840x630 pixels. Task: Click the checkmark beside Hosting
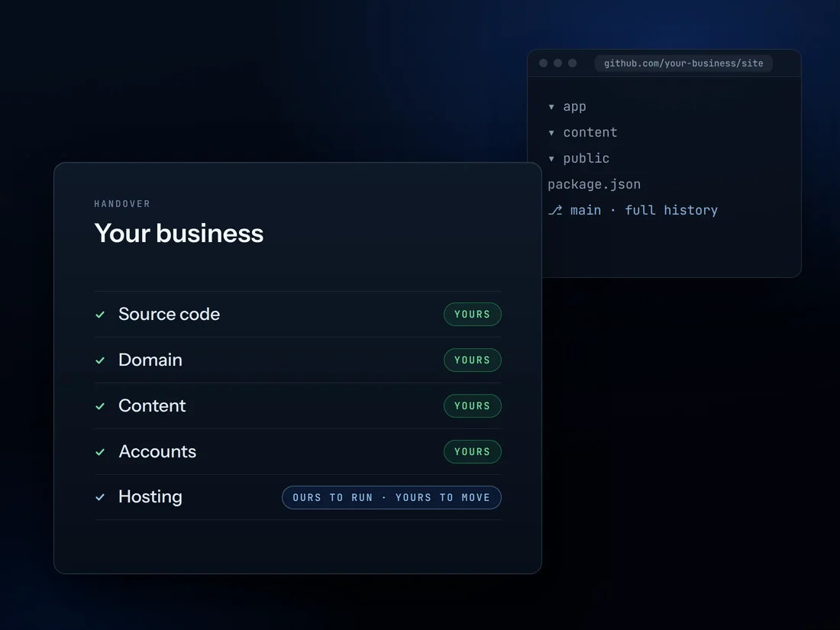[x=100, y=497]
